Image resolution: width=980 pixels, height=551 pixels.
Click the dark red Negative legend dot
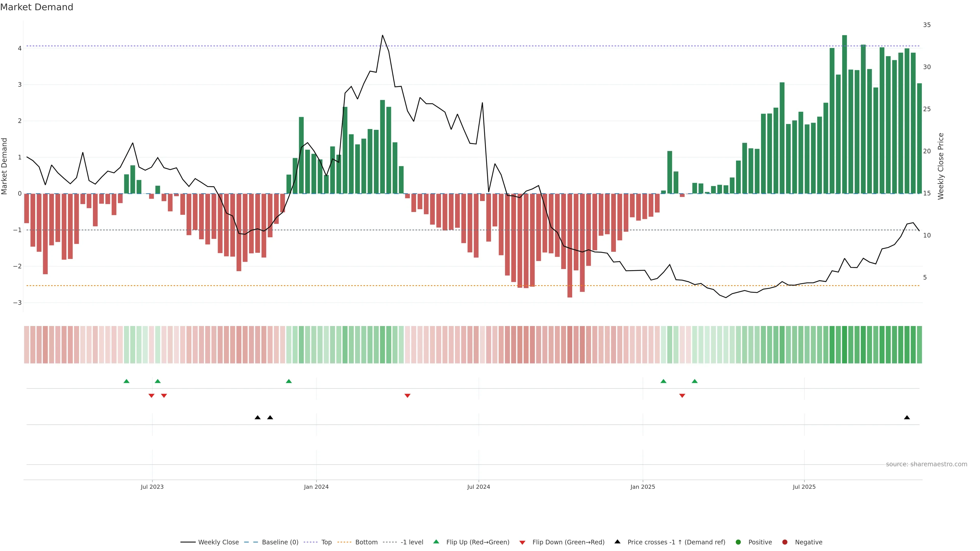785,542
